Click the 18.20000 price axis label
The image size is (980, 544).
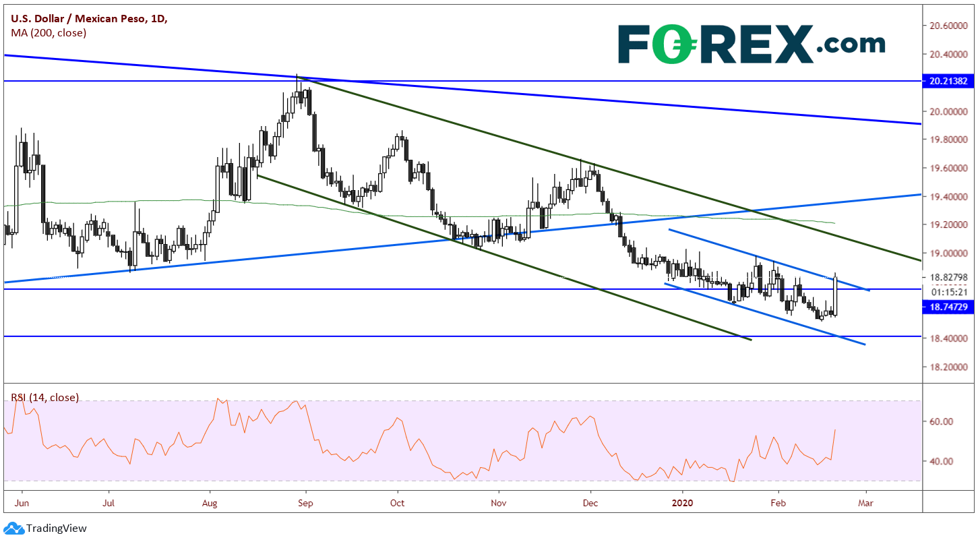[949, 367]
